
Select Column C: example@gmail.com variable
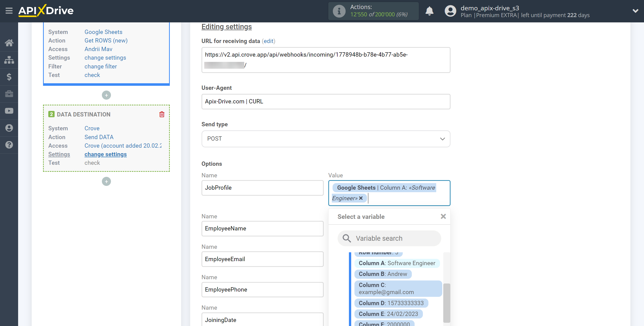(398, 289)
